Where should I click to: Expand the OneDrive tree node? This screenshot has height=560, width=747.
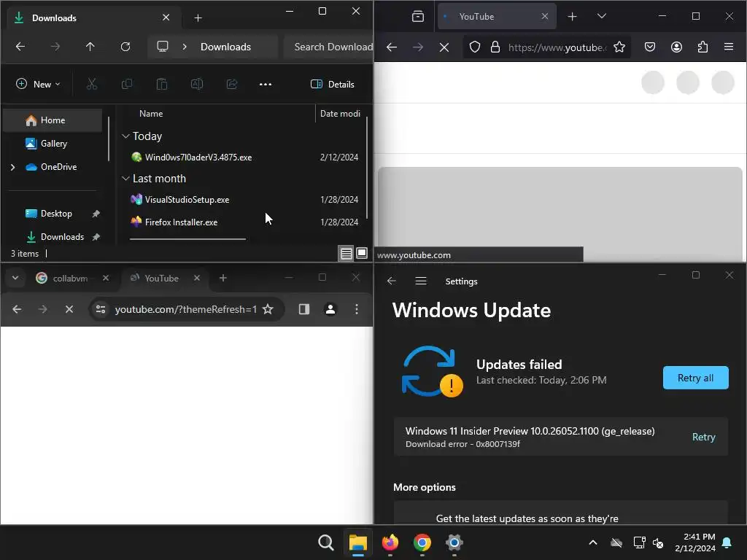pyautogui.click(x=13, y=167)
